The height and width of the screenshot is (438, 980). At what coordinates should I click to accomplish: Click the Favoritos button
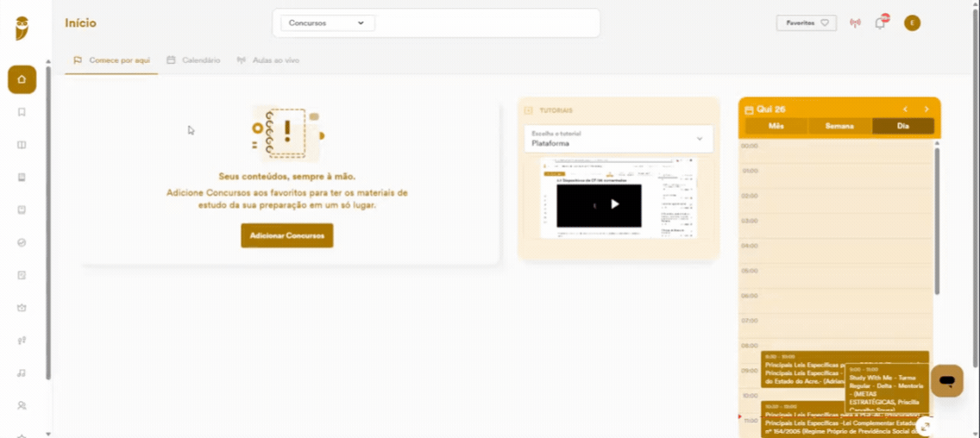tap(807, 23)
